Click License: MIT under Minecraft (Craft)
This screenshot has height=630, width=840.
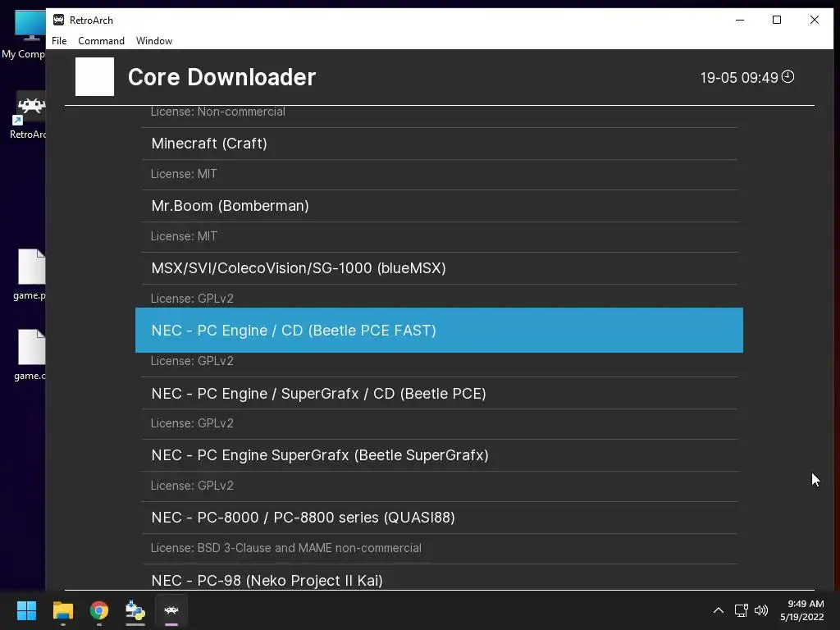184,174
